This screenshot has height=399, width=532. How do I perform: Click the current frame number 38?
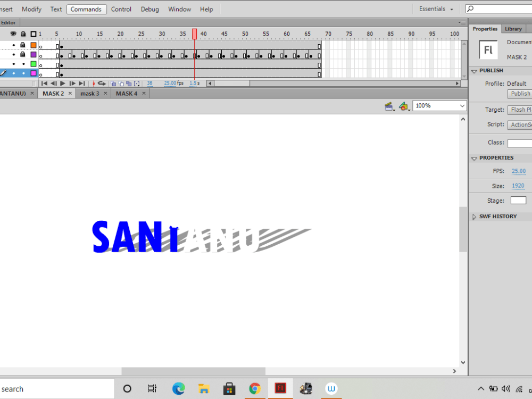(x=149, y=83)
